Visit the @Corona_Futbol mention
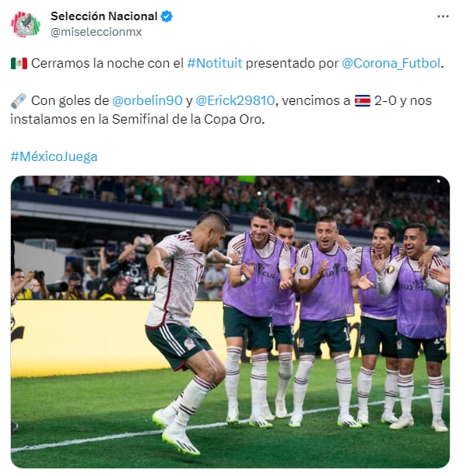The image size is (463, 476). (x=391, y=64)
